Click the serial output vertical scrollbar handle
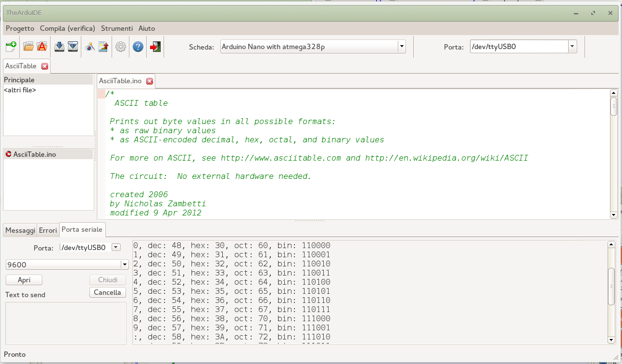 tap(611, 286)
